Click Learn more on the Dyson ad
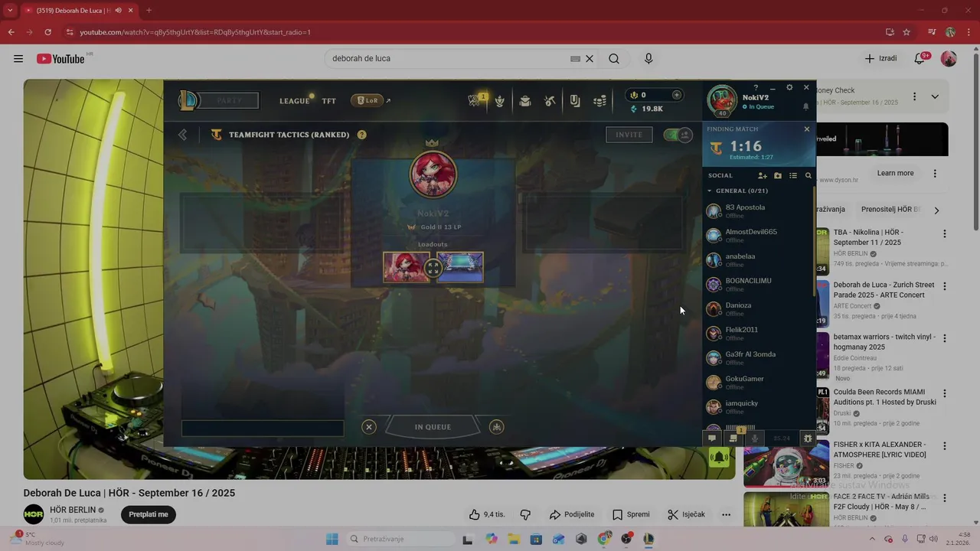The height and width of the screenshot is (551, 980). [x=895, y=173]
